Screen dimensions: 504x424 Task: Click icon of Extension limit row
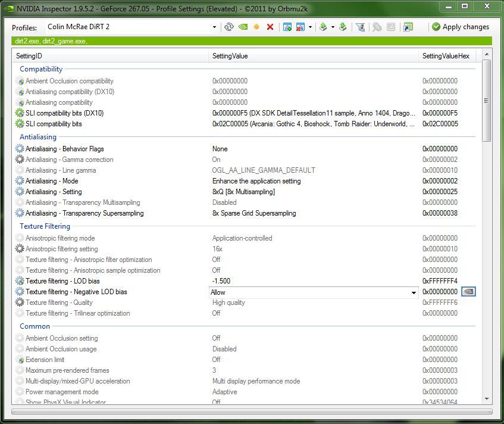[20, 360]
